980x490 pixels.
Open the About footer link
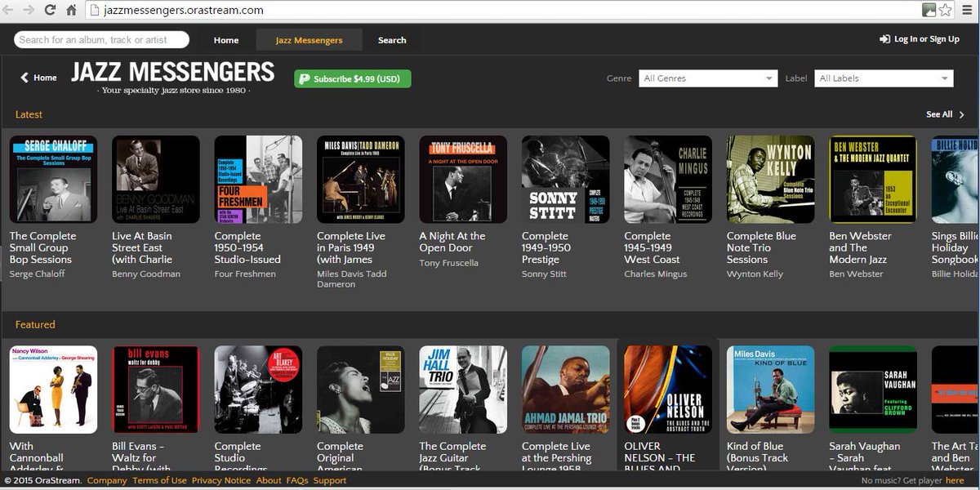(269, 481)
